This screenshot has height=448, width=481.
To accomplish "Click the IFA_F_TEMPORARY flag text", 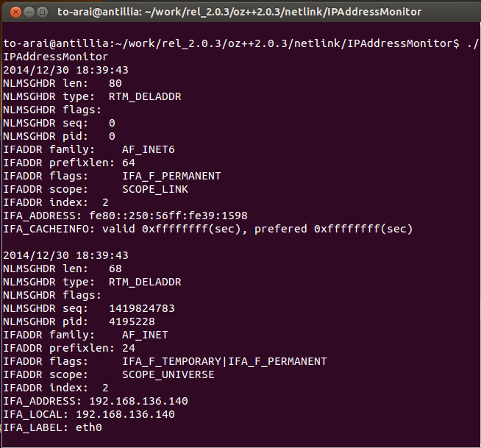I will pyautogui.click(x=171, y=361).
